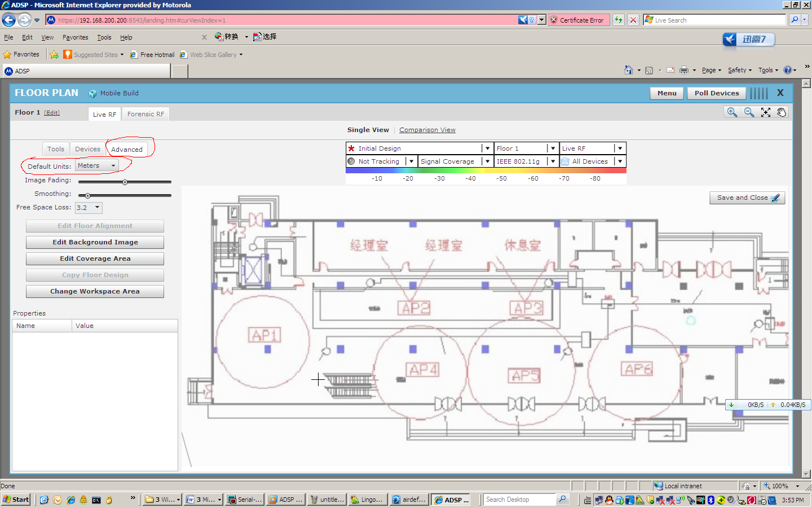Open the Home page icon in command bar

629,70
